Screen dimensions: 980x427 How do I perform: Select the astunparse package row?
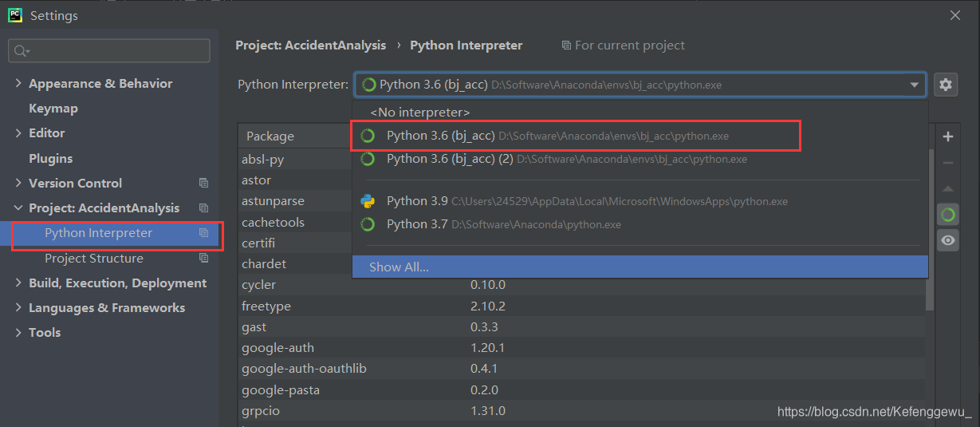tap(295, 201)
